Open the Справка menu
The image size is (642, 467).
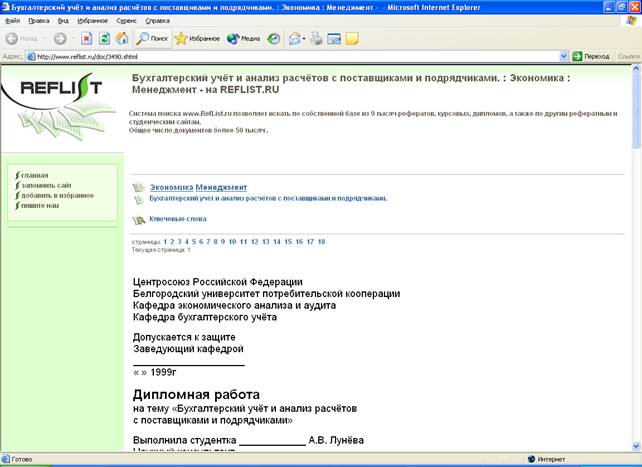[157, 20]
